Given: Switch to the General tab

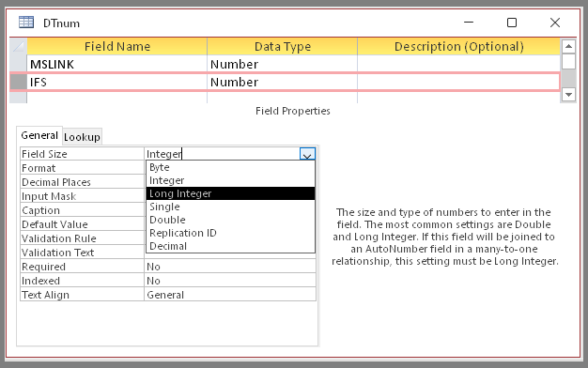Looking at the screenshot, I should click(x=39, y=135).
